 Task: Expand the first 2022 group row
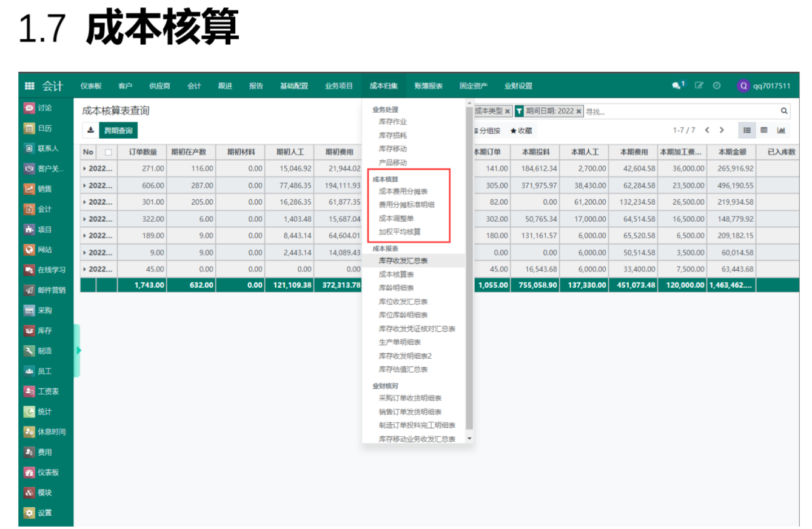coord(98,168)
